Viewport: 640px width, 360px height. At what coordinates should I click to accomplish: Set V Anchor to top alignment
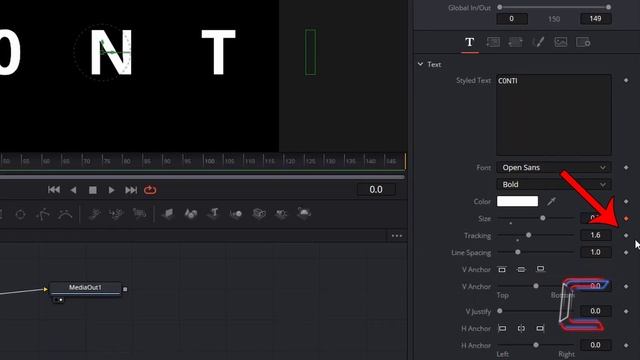(502, 269)
